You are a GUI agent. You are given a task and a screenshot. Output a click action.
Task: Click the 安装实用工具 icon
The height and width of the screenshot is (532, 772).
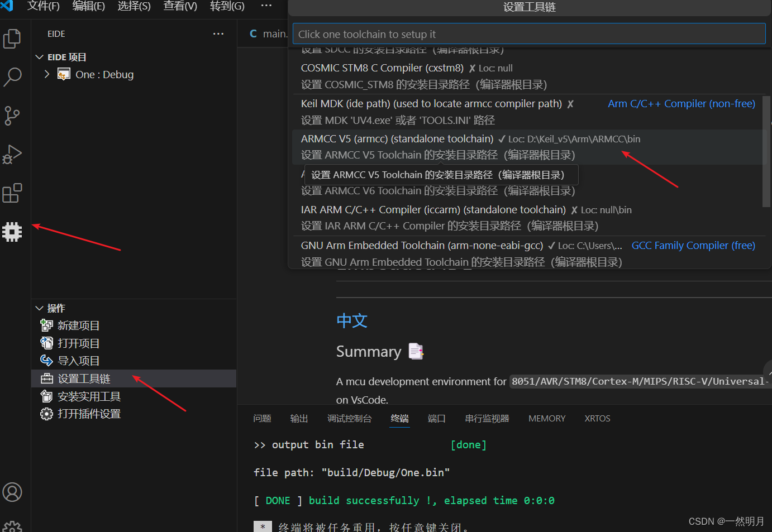pos(46,396)
